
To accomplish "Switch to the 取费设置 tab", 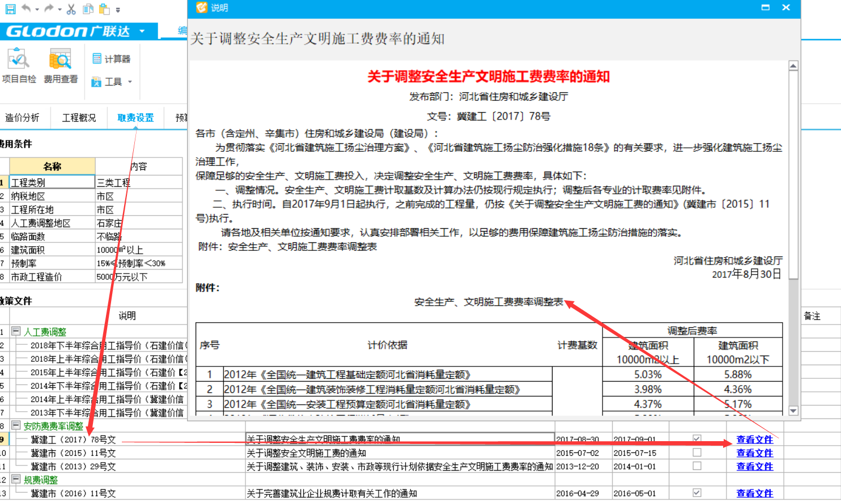I will pos(135,118).
